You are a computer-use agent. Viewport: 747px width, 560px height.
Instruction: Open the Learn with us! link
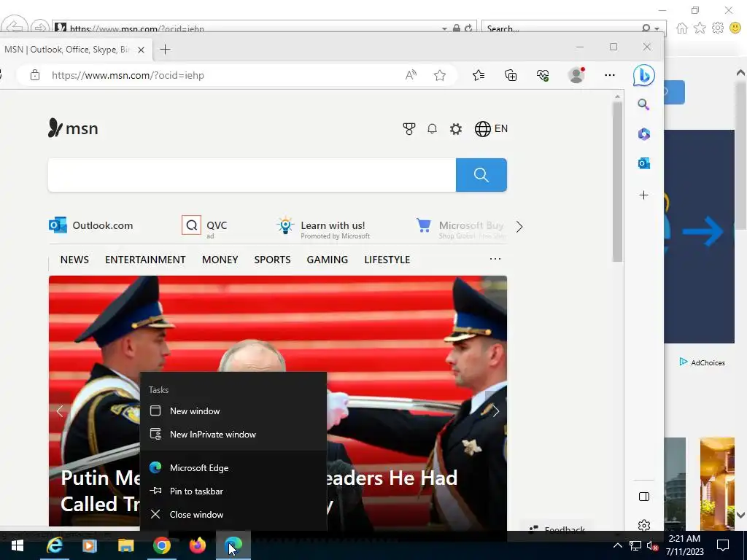(323, 227)
